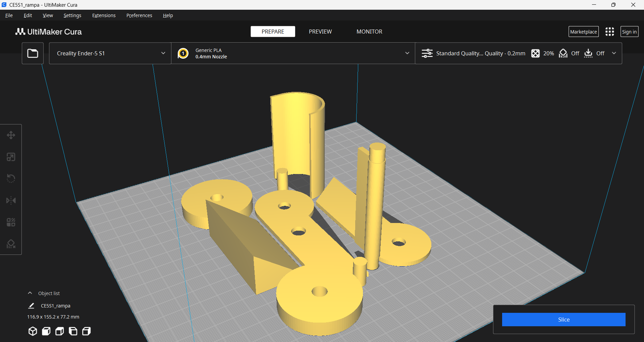Open the Marketplace
The width and height of the screenshot is (644, 342).
pos(583,32)
